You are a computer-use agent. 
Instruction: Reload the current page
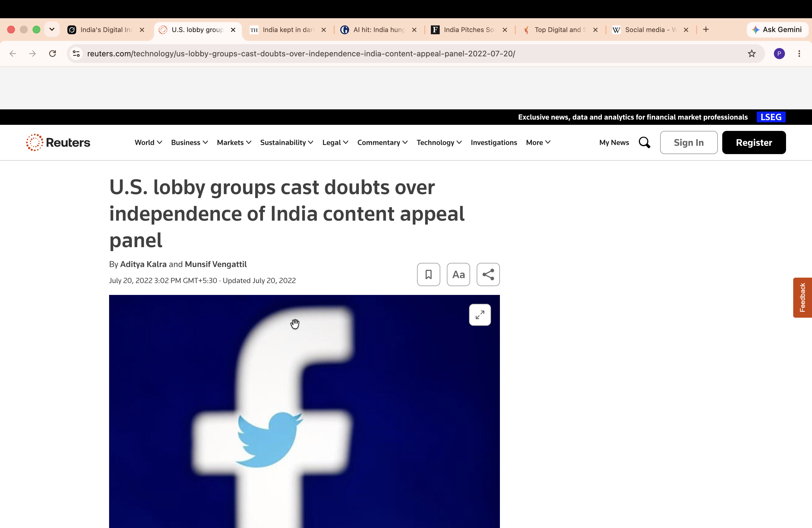point(52,54)
